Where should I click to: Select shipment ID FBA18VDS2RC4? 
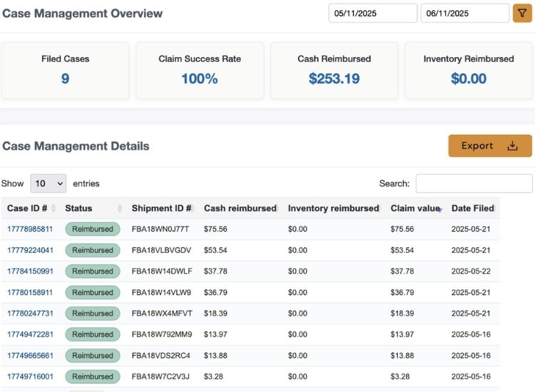161,356
